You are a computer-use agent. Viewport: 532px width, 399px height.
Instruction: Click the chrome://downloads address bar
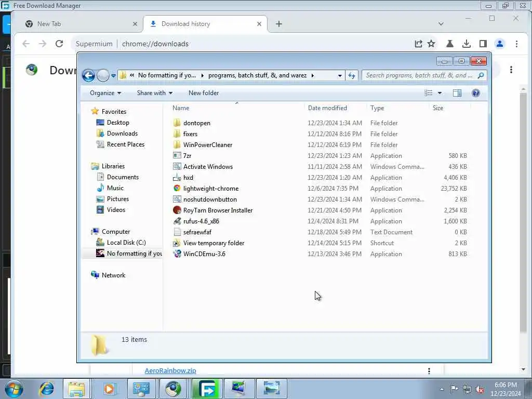[x=155, y=44]
